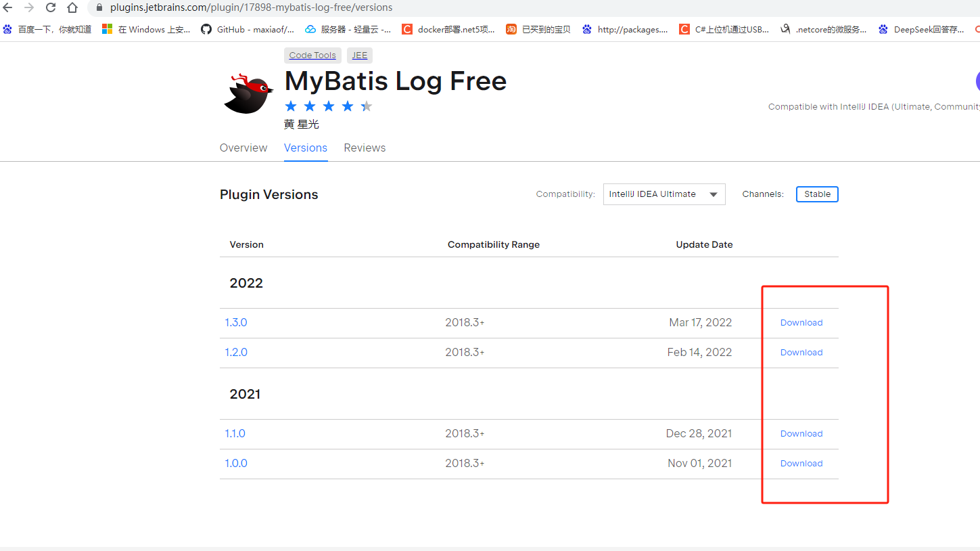Open version 1.0.0 details
980x551 pixels.
click(236, 463)
